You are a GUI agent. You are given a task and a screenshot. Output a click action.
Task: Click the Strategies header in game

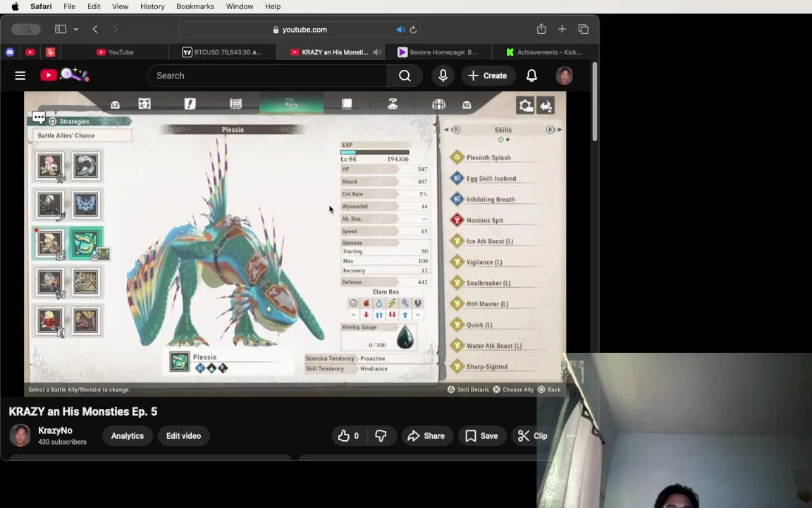click(x=74, y=121)
